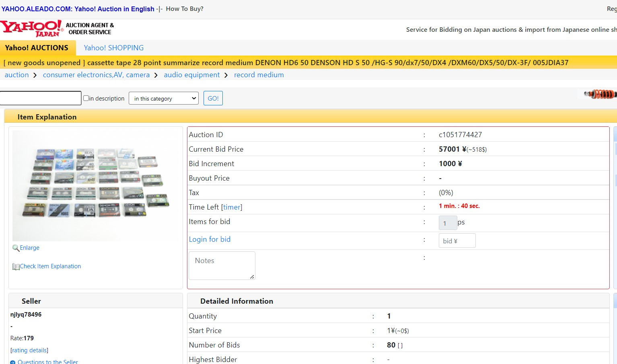
Task: Open the 'audio equipment' breadcrumb
Action: [x=192, y=75]
